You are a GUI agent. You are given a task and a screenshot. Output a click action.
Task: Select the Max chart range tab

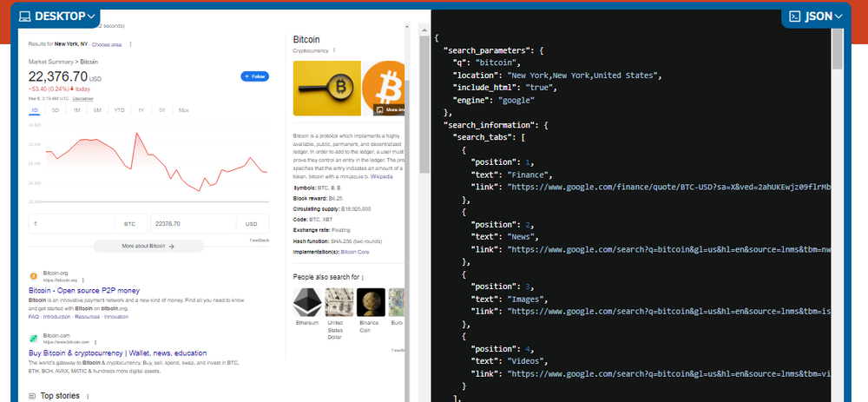click(x=184, y=110)
